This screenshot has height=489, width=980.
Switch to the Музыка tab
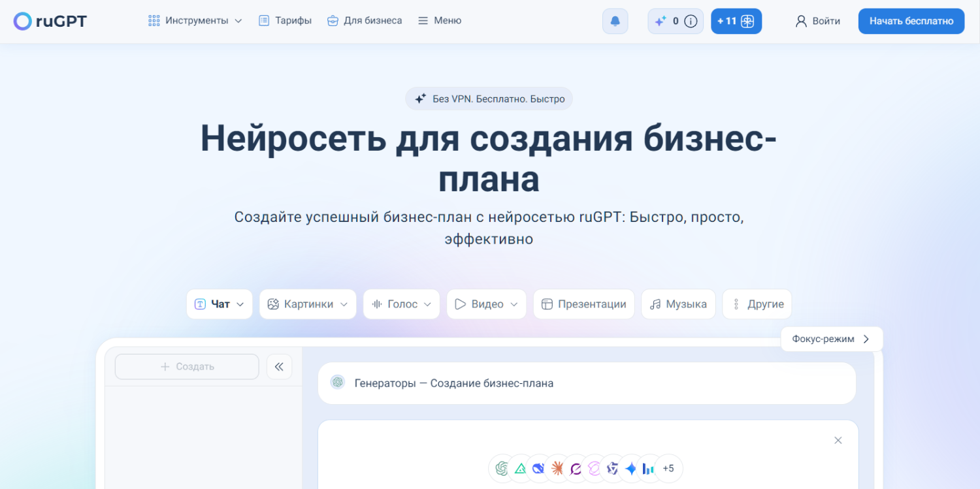point(678,304)
